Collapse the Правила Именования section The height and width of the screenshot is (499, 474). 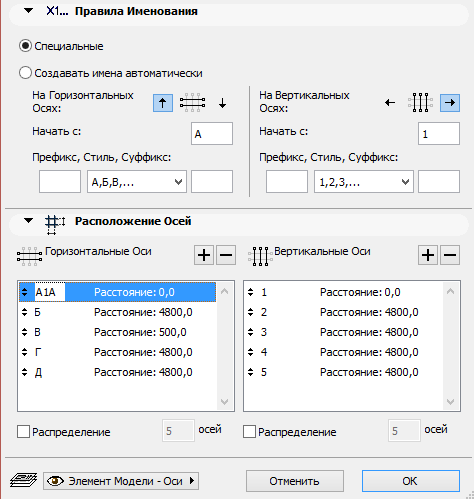tap(29, 11)
